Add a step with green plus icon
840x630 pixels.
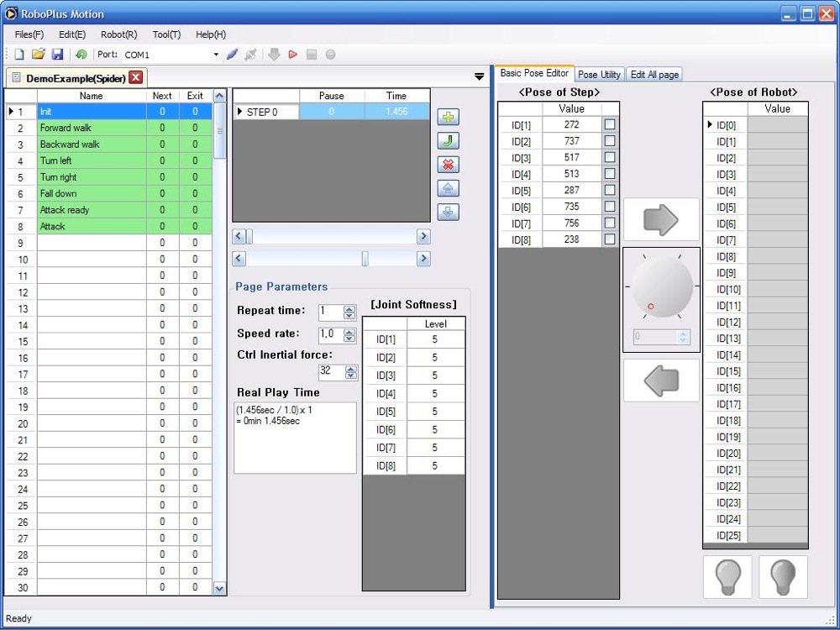point(448,117)
